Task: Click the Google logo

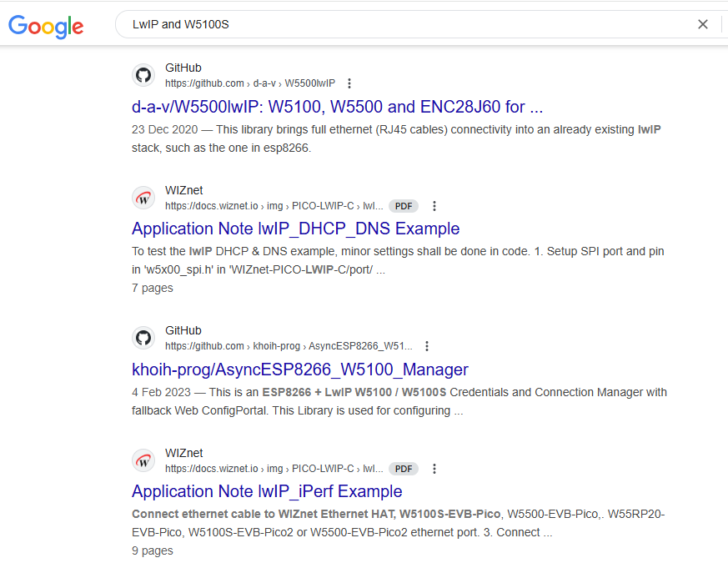Action: 46,26
